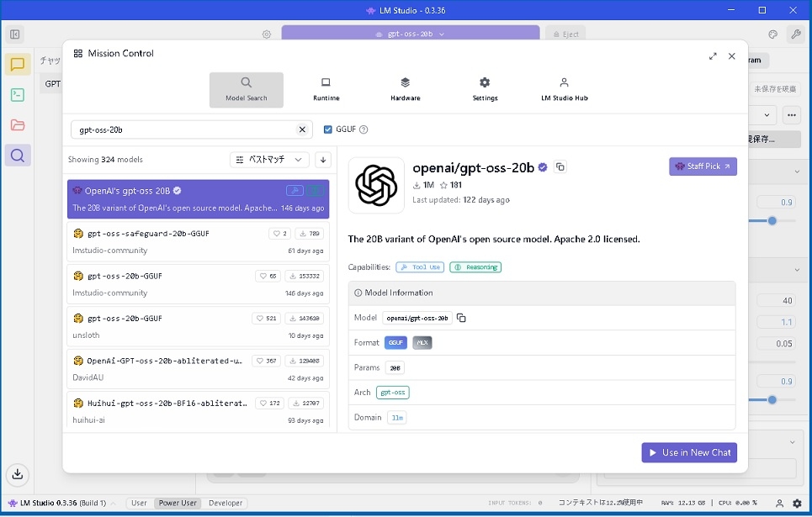Open the My Models folder icon
Screen dimensions: 812x517
18,125
